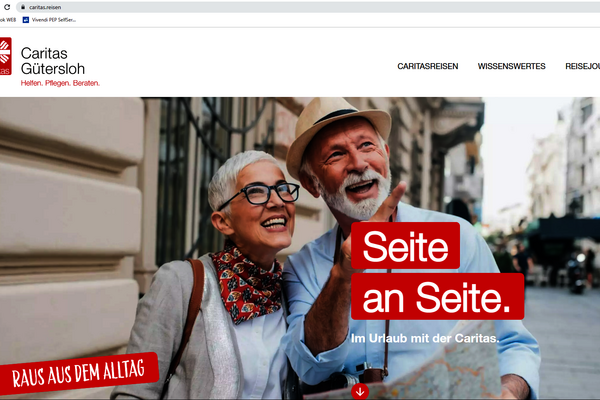Click the 'RAUS AUS DEM ALLTAG' badge
The height and width of the screenshot is (400, 600).
click(78, 373)
